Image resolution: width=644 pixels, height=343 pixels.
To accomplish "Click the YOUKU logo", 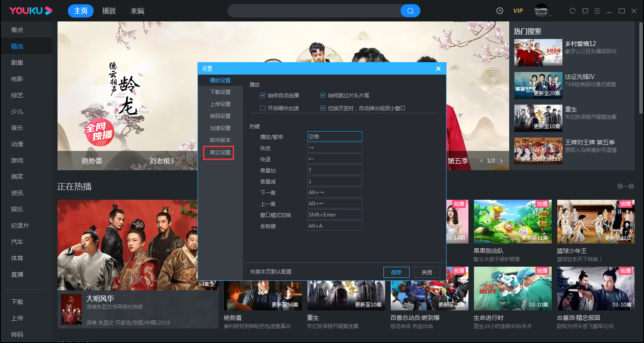I will pyautogui.click(x=30, y=10).
